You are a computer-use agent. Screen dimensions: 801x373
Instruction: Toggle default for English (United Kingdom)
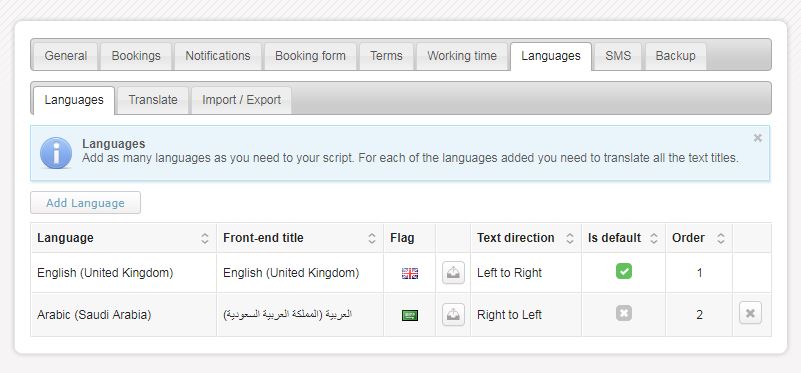(x=624, y=271)
